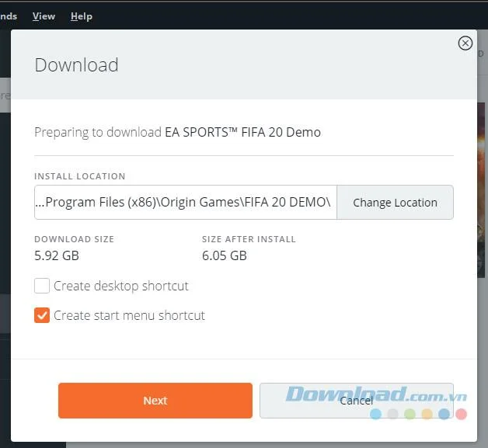Close the Download dialog with the X icon
The height and width of the screenshot is (448, 488).
(465, 43)
